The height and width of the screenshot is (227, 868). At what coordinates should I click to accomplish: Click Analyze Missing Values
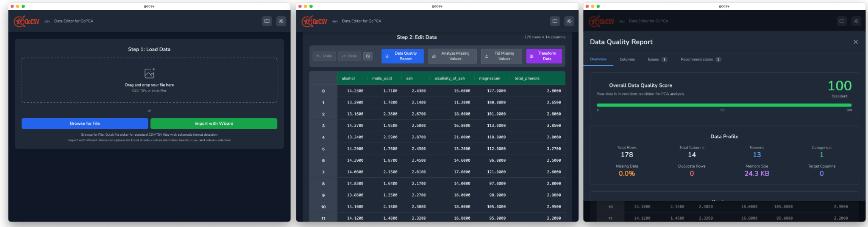pyautogui.click(x=452, y=56)
